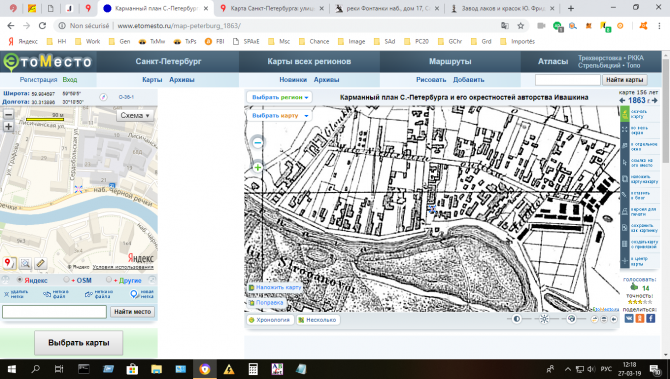The height and width of the screenshot is (379, 670).
Task: Click the compass icon next to coordinates
Action: click(103, 97)
